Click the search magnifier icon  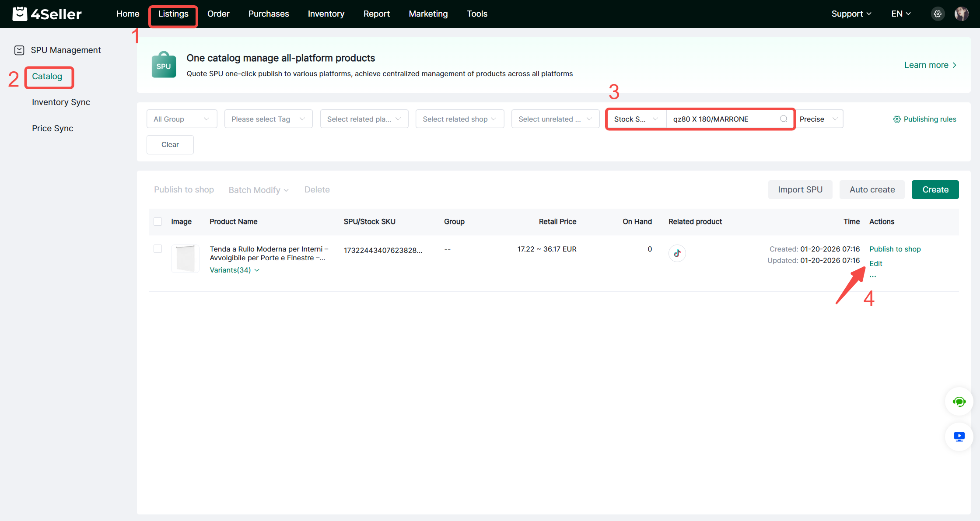coord(784,119)
